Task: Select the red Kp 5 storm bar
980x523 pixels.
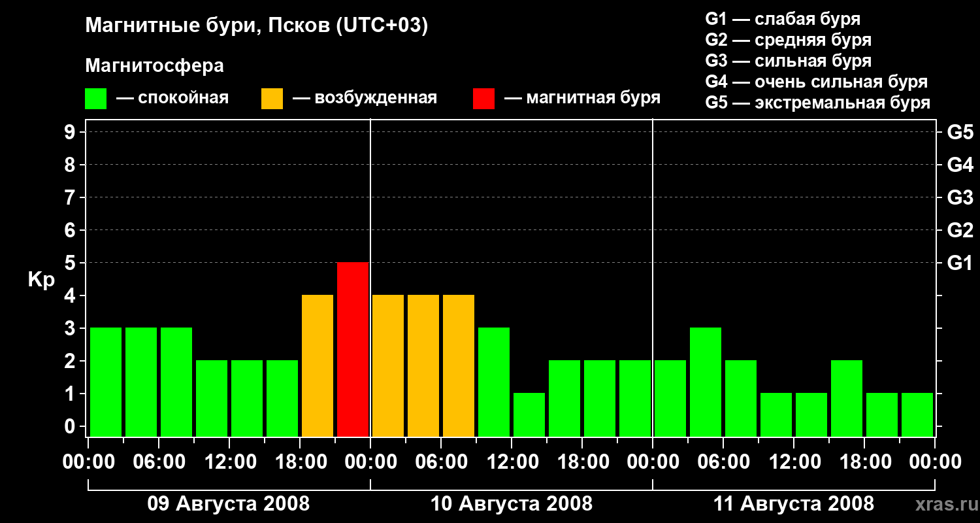Action: point(353,349)
